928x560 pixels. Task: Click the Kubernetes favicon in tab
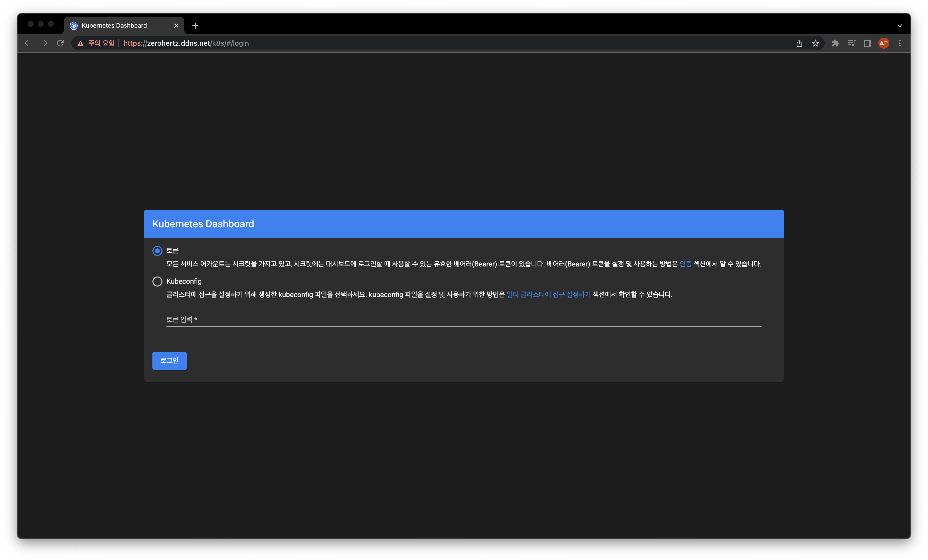[x=74, y=26]
